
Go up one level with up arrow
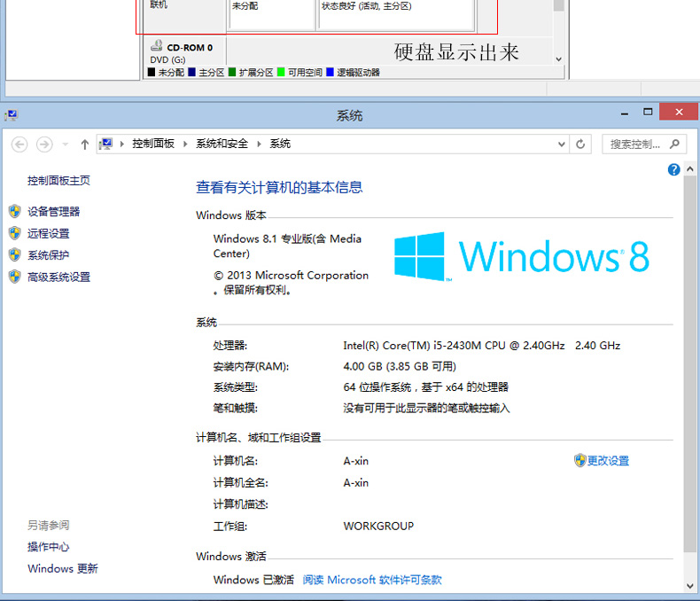pos(84,144)
